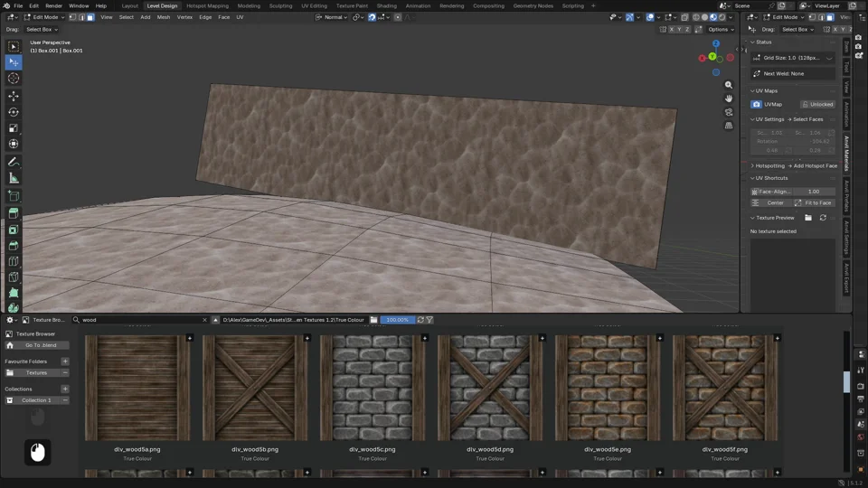Open the Normal orientation dropdown
The image size is (868, 488).
point(331,17)
